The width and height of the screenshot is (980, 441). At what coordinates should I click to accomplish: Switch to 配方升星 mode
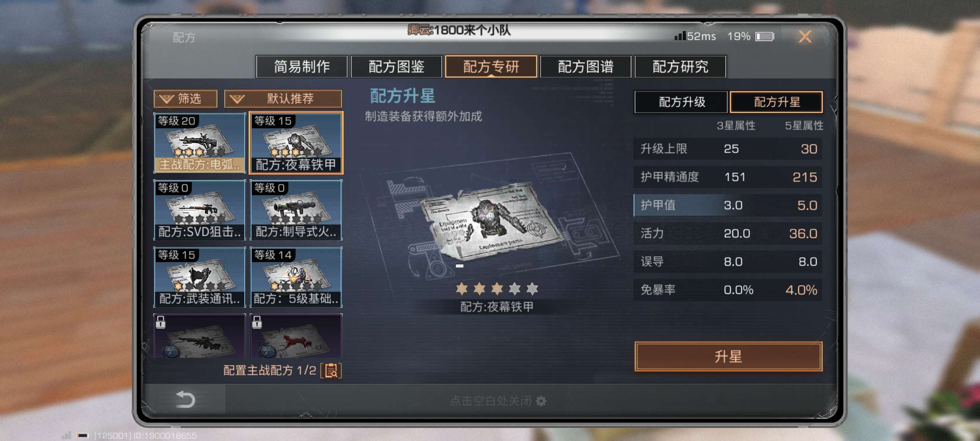click(x=776, y=102)
